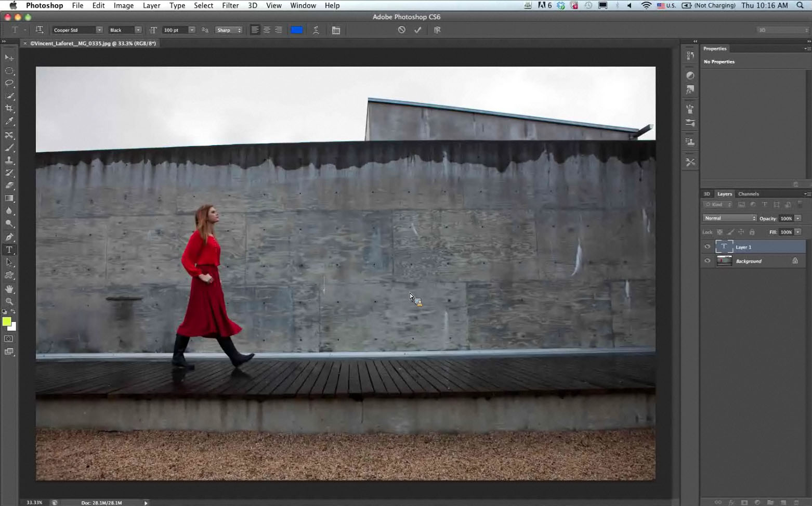Select the Lasso tool

point(9,83)
